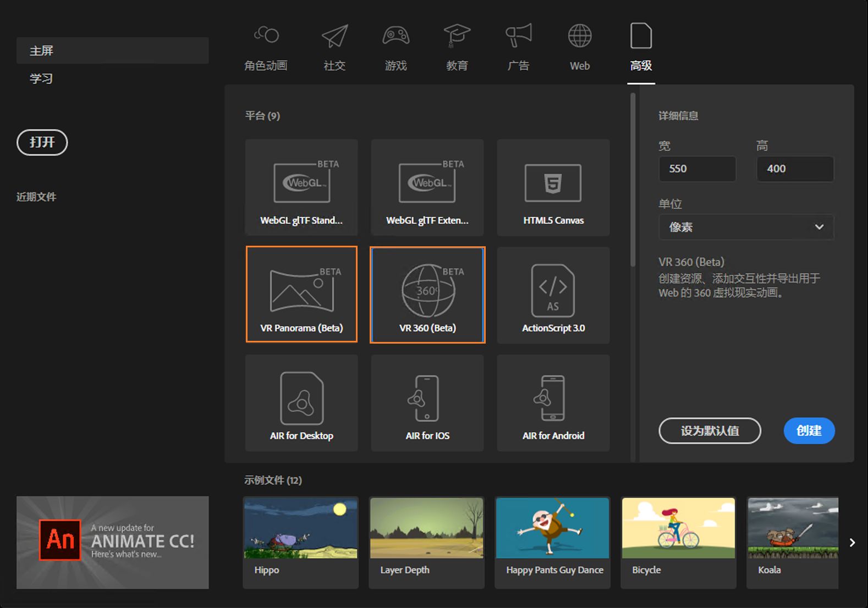Select AIR for Desktop platform
The image size is (868, 608).
pos(301,403)
